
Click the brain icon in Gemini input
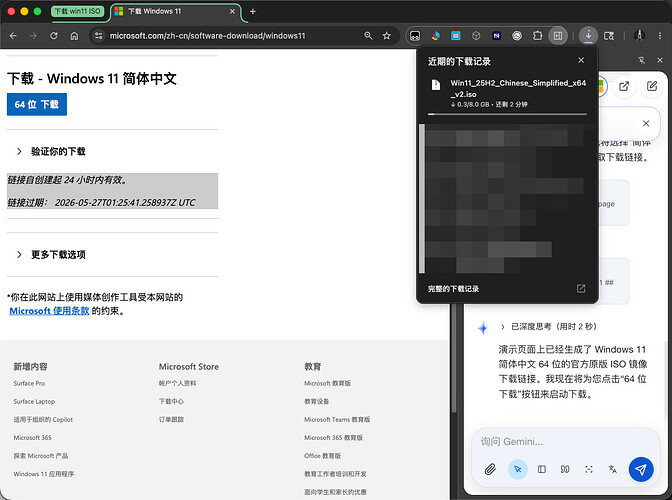pos(565,469)
